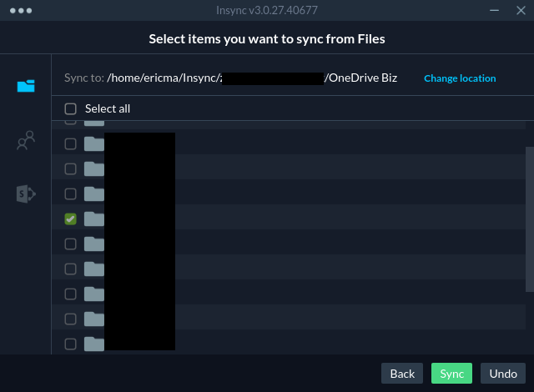Tick the checkbox just above checked folder
The height and width of the screenshot is (392, 534).
coord(71,193)
